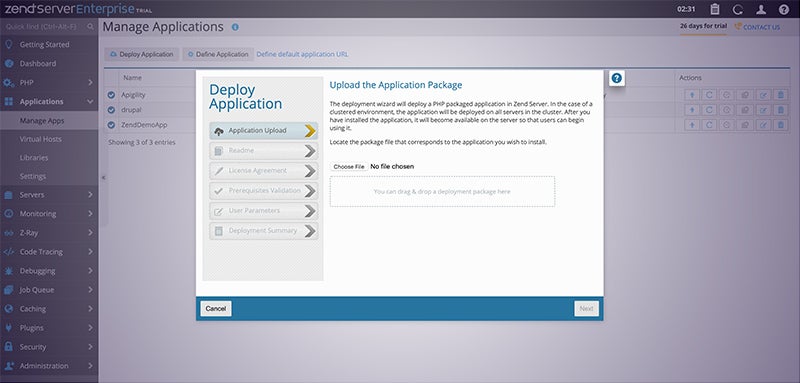Select the Application Upload wizard step
800x383 pixels.
click(263, 131)
